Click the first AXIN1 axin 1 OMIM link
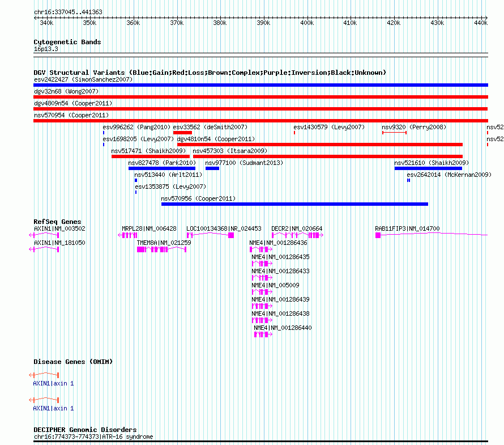This screenshot has width=504, height=445. pyautogui.click(x=53, y=384)
